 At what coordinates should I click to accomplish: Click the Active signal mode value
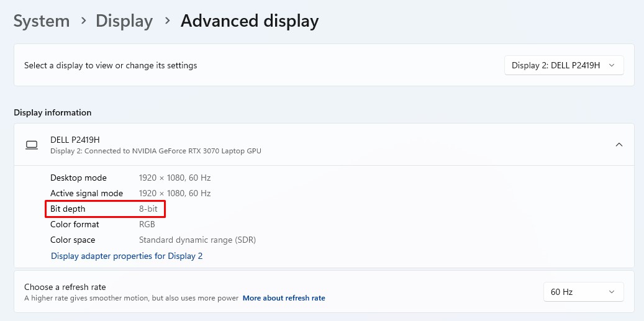coord(175,193)
